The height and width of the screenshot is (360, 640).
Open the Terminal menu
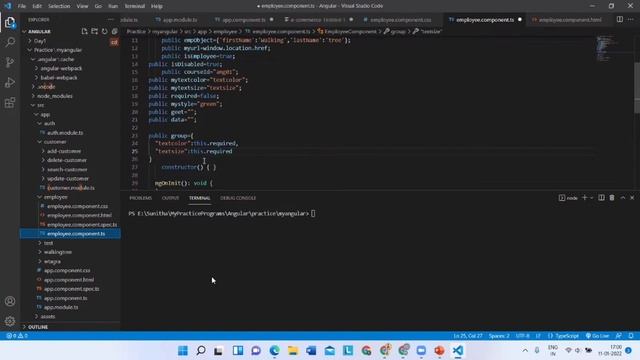tap(135, 6)
